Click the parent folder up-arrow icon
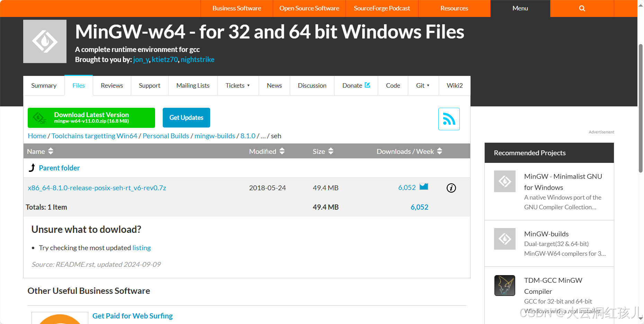The height and width of the screenshot is (324, 644). [32, 168]
